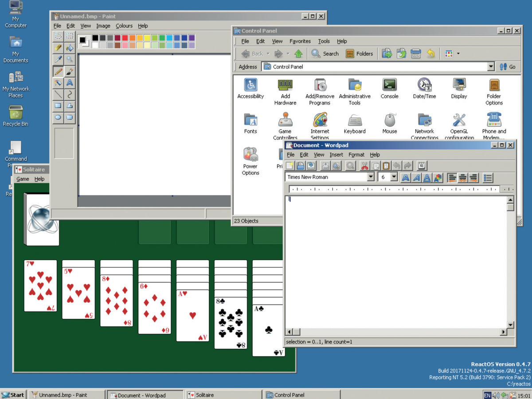Open the Colours menu in Paint

[124, 26]
